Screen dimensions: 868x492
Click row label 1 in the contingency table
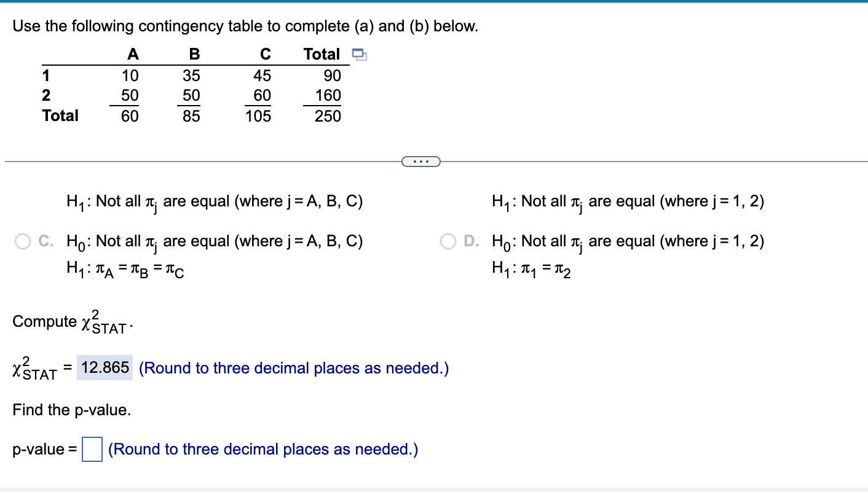pyautogui.click(x=45, y=75)
